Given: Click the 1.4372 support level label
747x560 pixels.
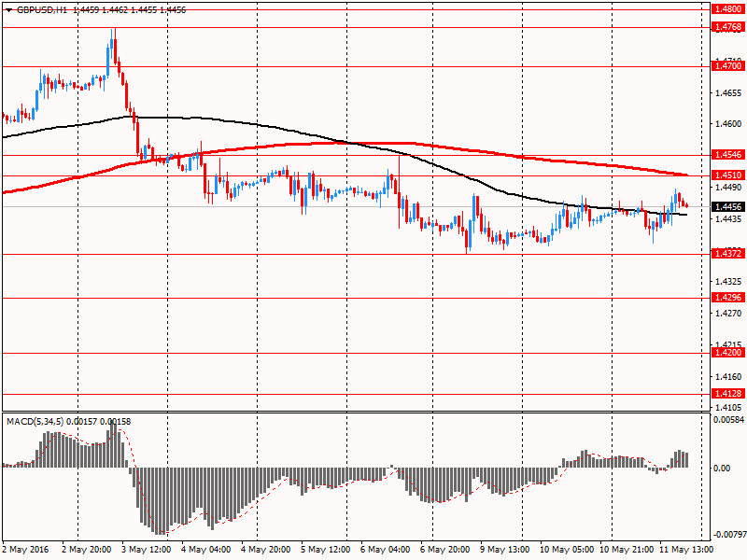Looking at the screenshot, I should pos(728,254).
